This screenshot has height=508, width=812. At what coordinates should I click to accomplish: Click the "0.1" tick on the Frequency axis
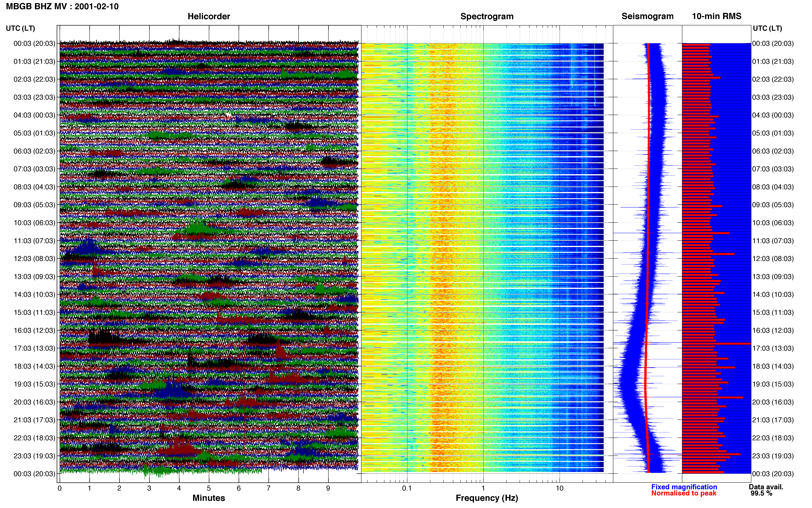point(407,488)
